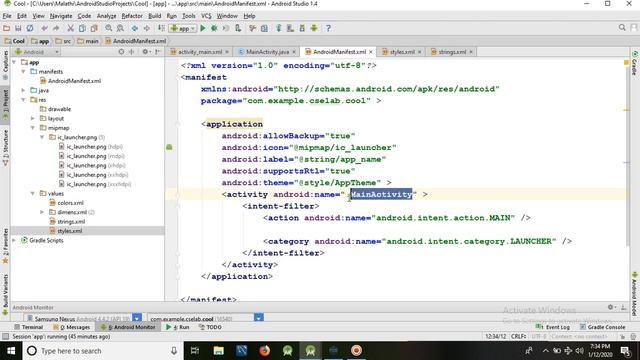
Task: Close the activity_main.xml tab
Action: [x=227, y=52]
